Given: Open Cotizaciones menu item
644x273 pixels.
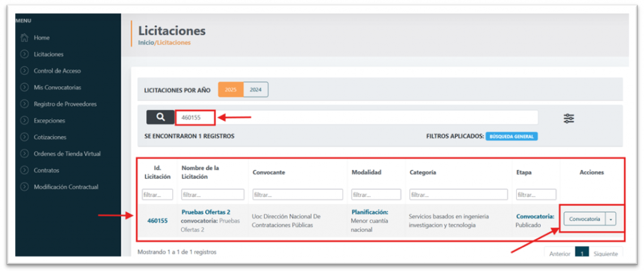Looking at the screenshot, I should 50,137.
